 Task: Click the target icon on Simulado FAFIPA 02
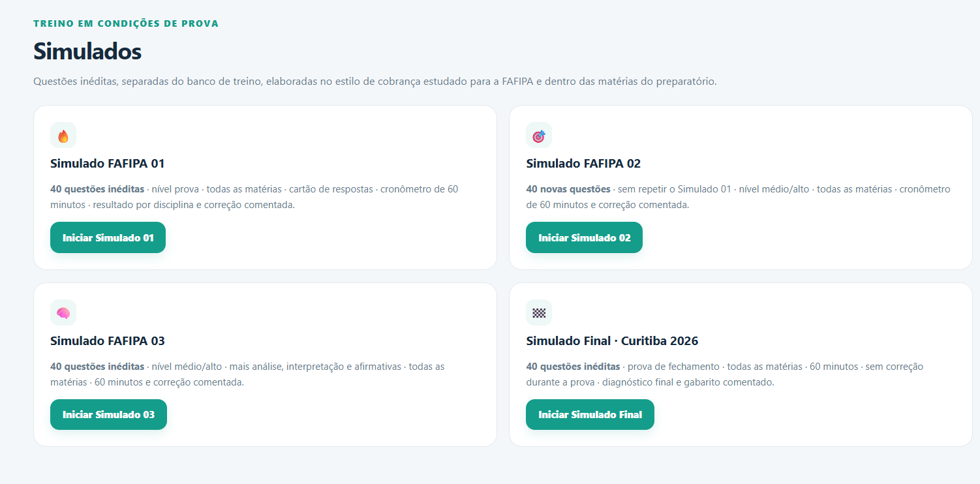point(539,136)
